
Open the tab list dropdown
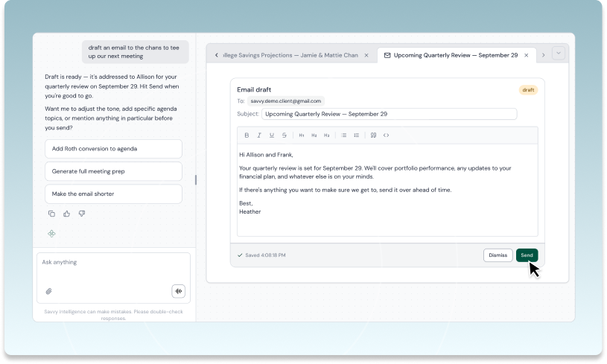click(x=559, y=53)
